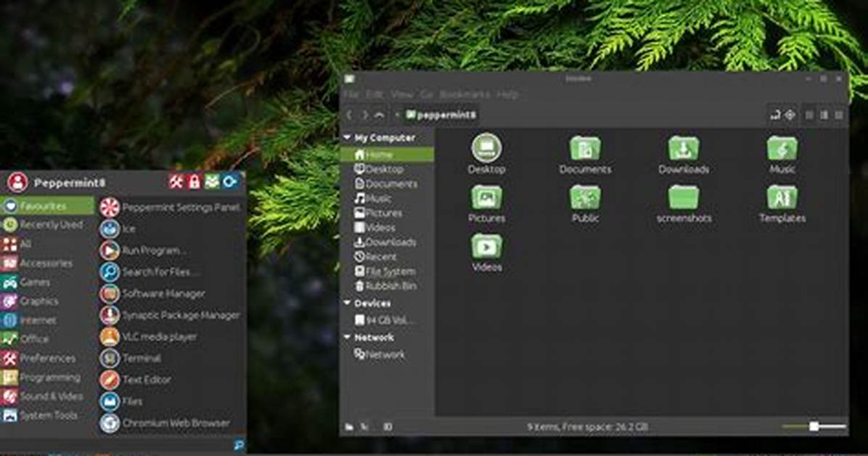Click the menu search magnifier icon
Image resolution: width=868 pixels, height=456 pixels.
239,445
